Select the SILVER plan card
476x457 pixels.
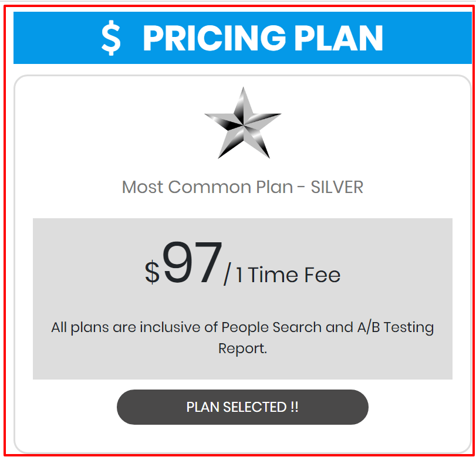pyautogui.click(x=242, y=258)
